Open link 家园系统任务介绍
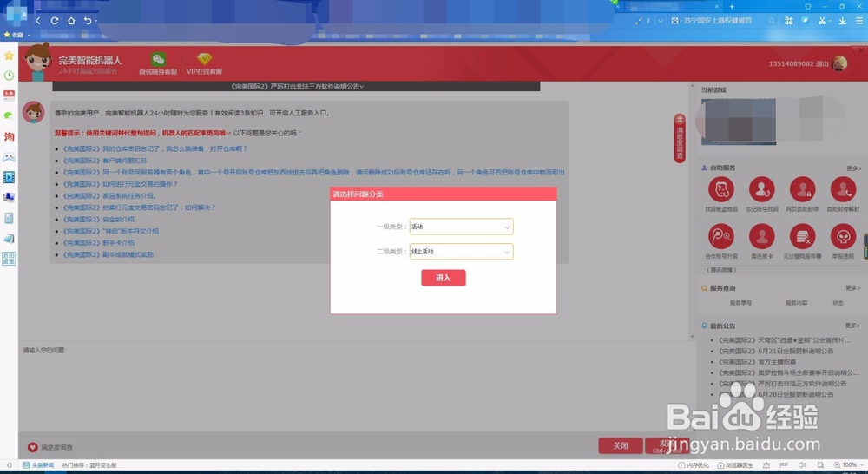This screenshot has width=868, height=474. [x=109, y=196]
